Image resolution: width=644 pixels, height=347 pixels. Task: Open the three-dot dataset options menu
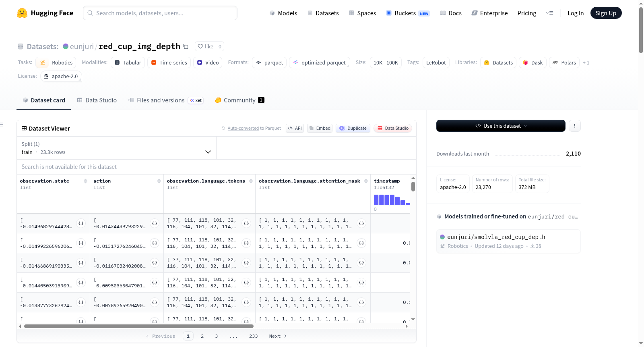pos(575,126)
